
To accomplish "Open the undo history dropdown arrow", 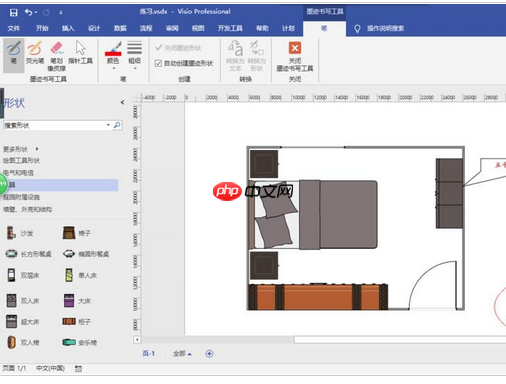I will tap(36, 13).
